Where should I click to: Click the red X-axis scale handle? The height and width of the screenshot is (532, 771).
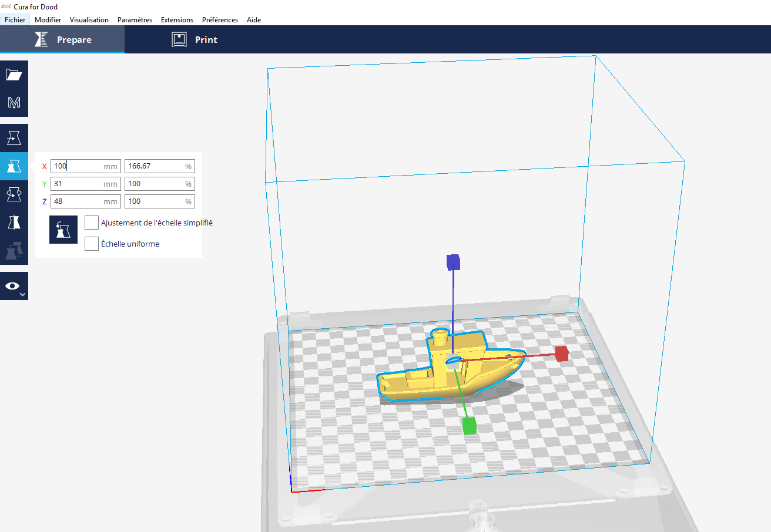(561, 353)
